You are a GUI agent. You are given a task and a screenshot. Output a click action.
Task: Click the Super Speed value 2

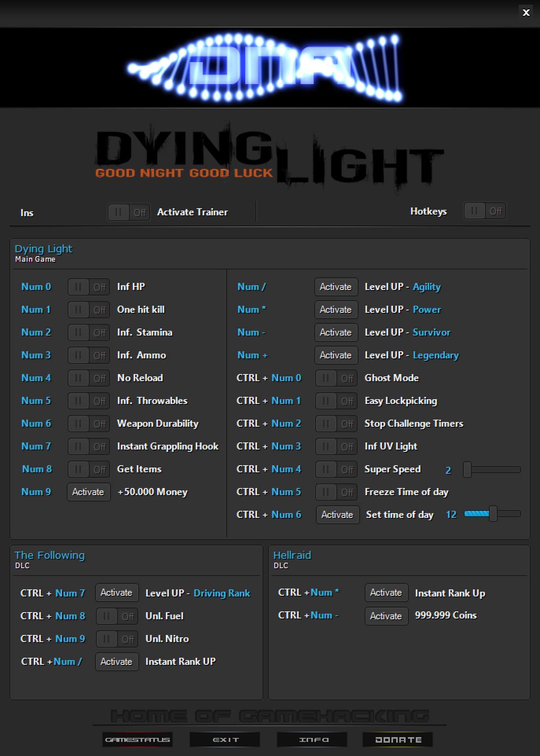point(448,470)
